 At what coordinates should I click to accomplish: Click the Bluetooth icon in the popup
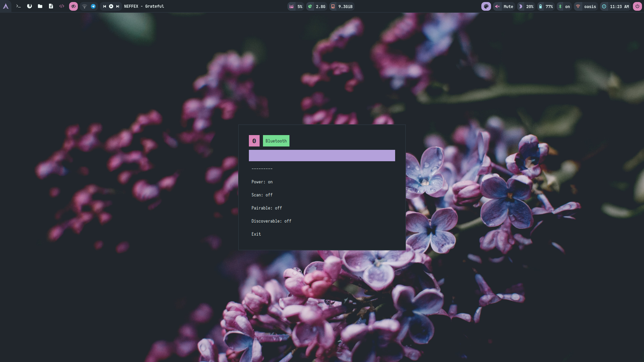[x=254, y=141]
